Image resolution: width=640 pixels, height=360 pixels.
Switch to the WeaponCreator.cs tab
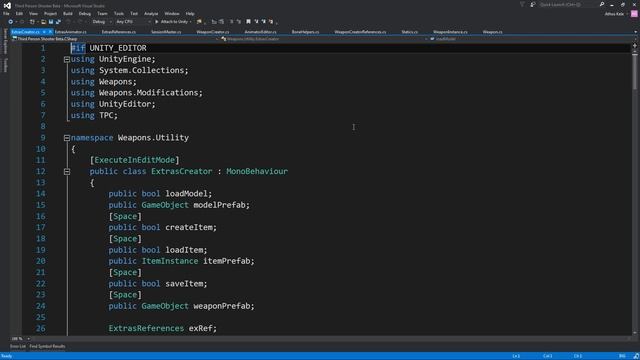pos(213,32)
